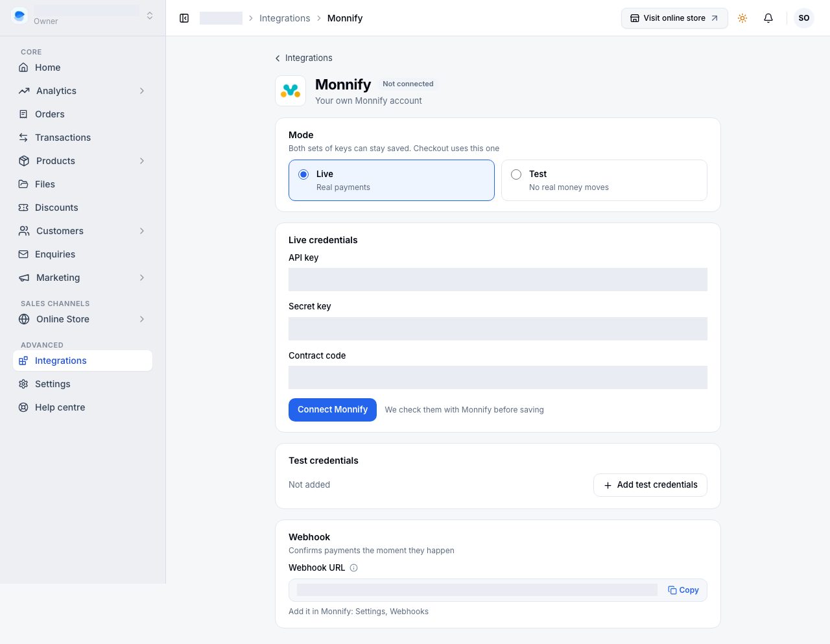Expand the Customers submenu chevron
The image size is (830, 644).
142,231
